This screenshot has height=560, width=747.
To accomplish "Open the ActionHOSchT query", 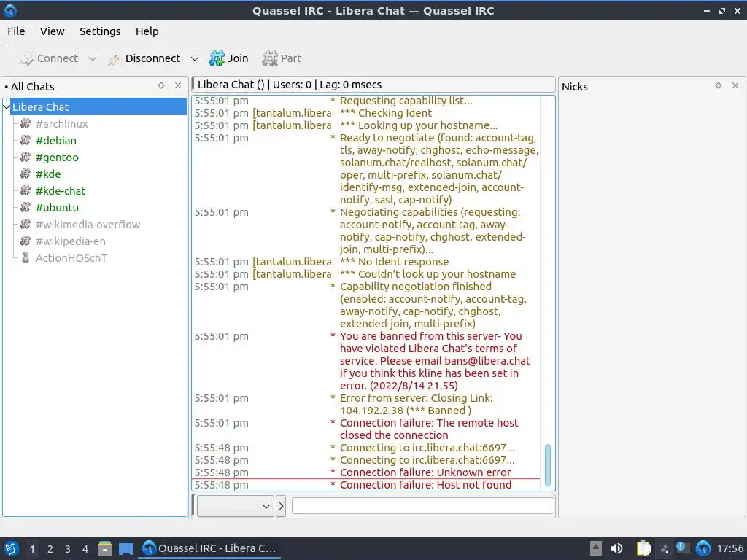I will coord(71,258).
